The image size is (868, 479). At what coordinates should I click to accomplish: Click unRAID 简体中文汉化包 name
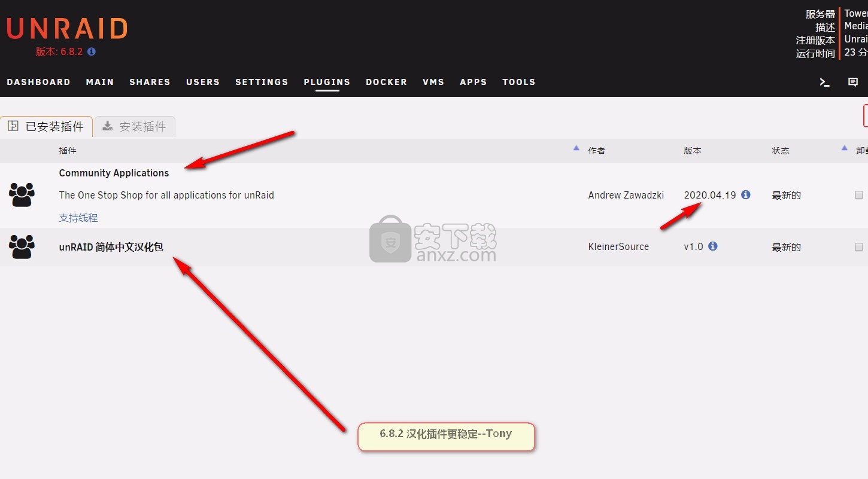coord(111,246)
